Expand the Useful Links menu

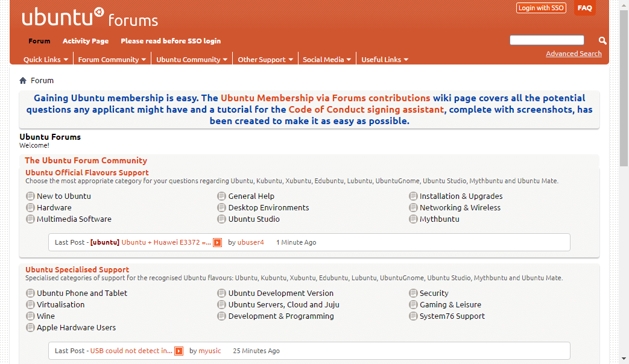point(385,59)
